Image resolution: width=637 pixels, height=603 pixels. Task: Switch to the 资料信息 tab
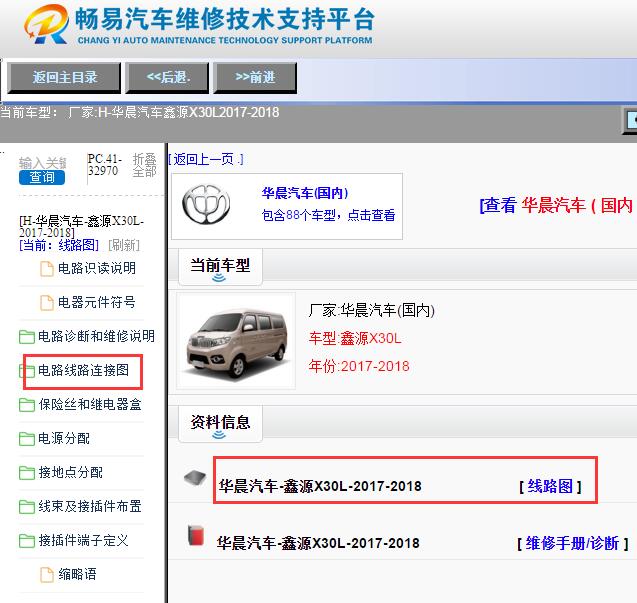(220, 424)
